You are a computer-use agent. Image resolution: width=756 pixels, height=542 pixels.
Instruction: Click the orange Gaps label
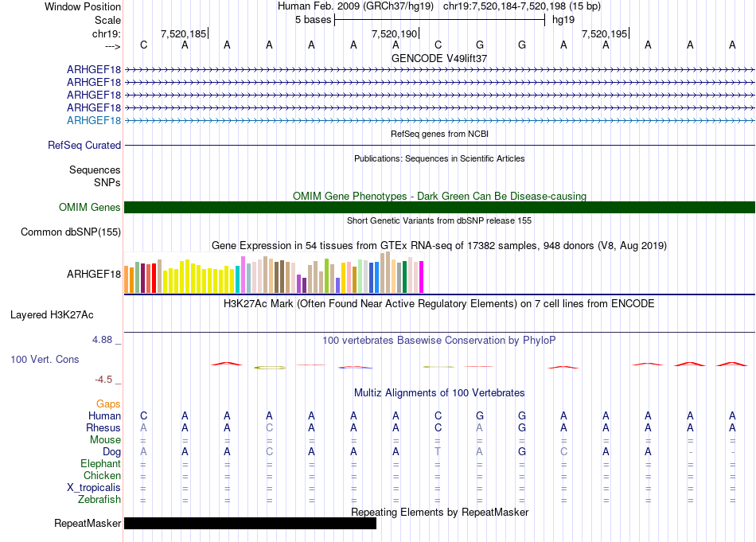(108, 404)
